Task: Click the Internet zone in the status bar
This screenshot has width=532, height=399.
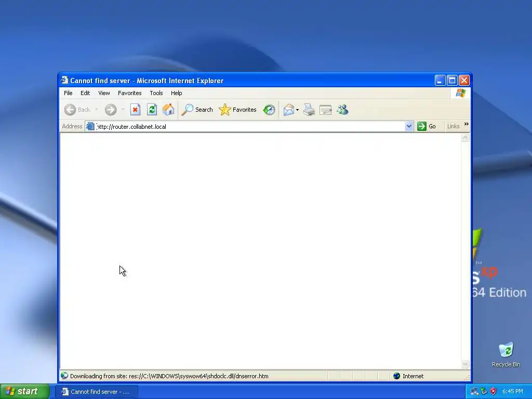Action: click(408, 376)
